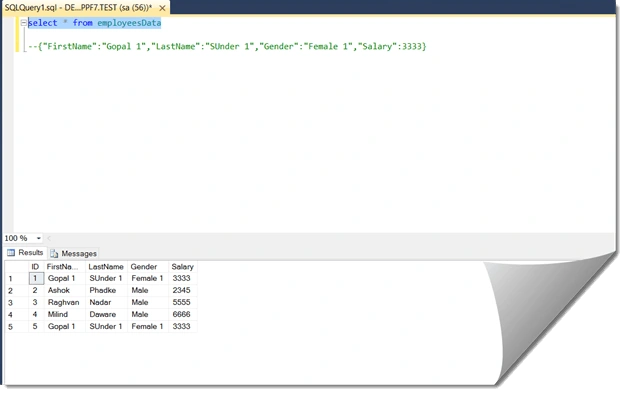
Task: Click the Results grid icon
Action: point(11,253)
